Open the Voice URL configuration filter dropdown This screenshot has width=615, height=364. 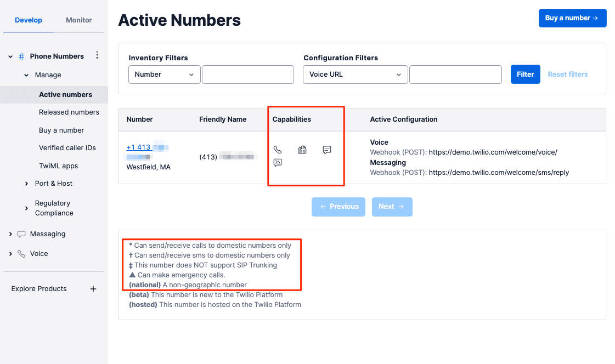[355, 74]
